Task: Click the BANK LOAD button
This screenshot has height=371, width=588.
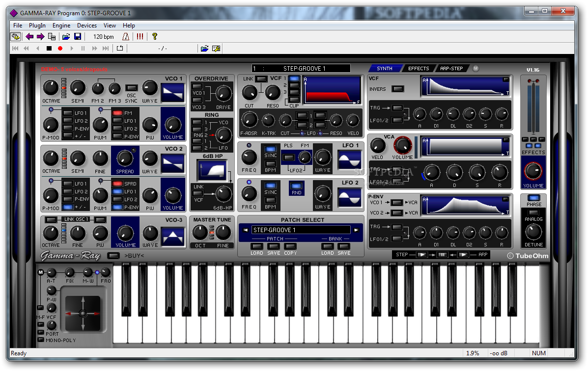Action: [x=327, y=246]
